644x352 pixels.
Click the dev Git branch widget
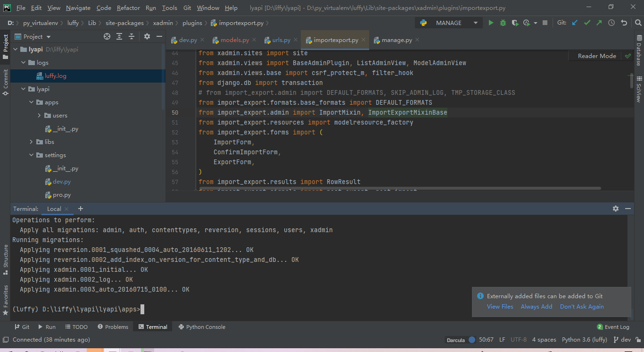(x=622, y=340)
